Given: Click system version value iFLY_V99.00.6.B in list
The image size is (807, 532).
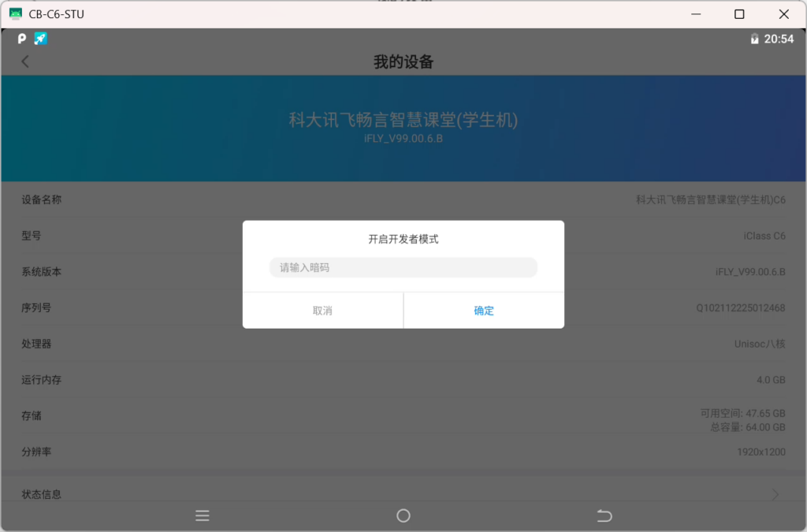Looking at the screenshot, I should point(750,272).
